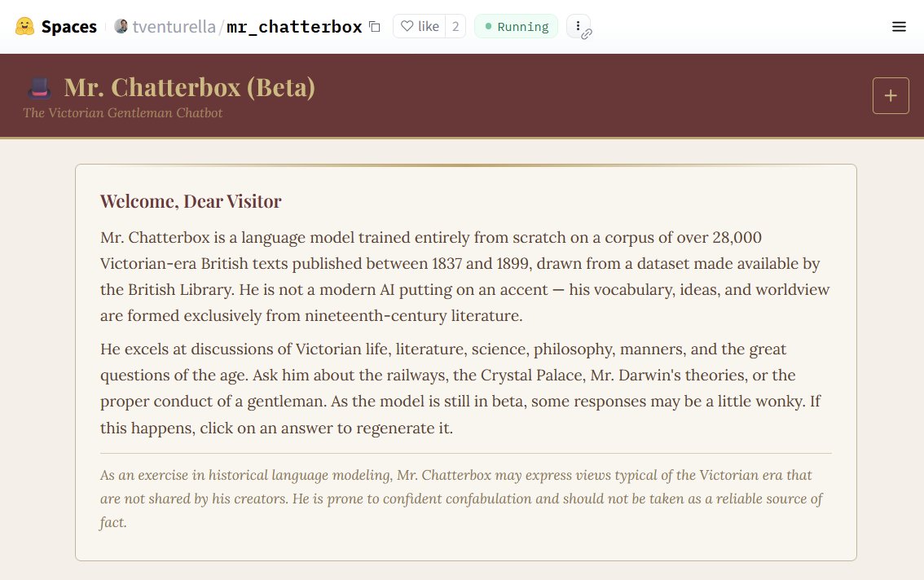Open the Spaces home link

pyautogui.click(x=68, y=27)
